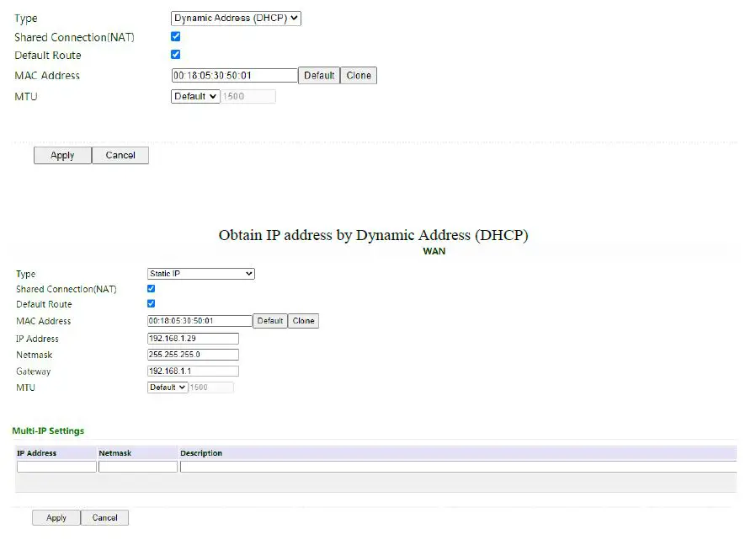Uncheck Default Route under Static IP settings
756x540 pixels.
[151, 304]
